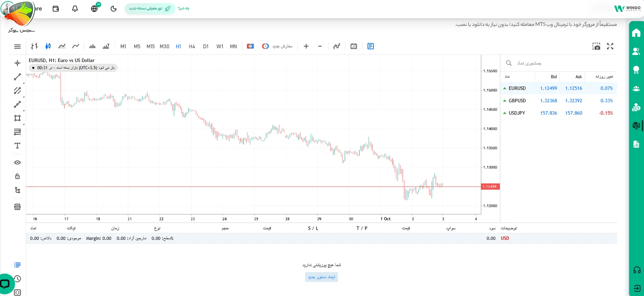The image size is (644, 296).
Task: Open the hamburger main menu
Action: pos(17,46)
